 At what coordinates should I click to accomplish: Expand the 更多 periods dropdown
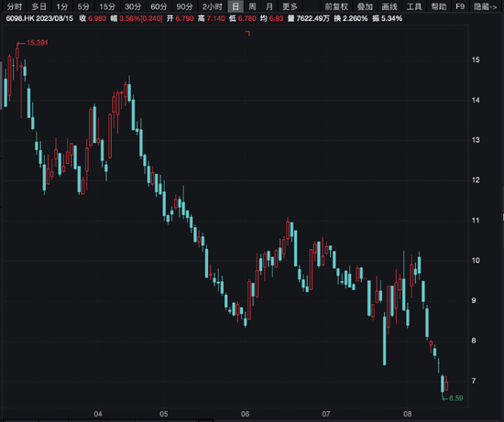[290, 6]
